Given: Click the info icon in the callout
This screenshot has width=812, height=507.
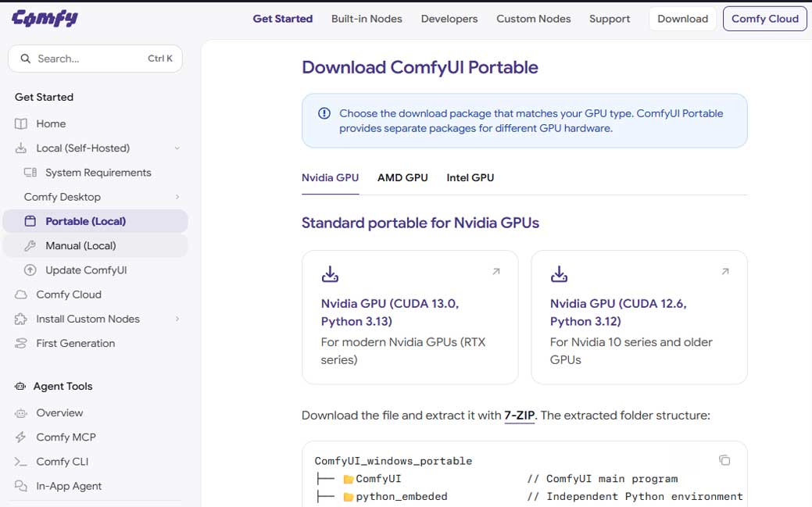Looking at the screenshot, I should coord(324,113).
